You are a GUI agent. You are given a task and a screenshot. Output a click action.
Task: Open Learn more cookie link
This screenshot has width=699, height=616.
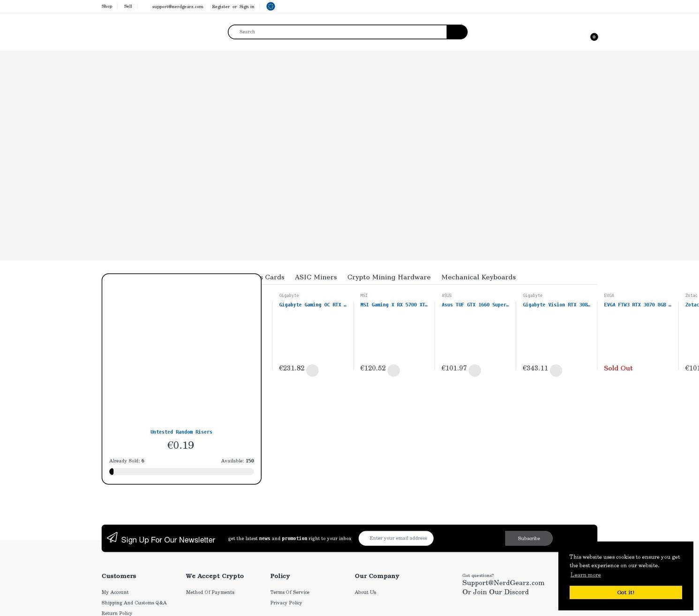(586, 575)
